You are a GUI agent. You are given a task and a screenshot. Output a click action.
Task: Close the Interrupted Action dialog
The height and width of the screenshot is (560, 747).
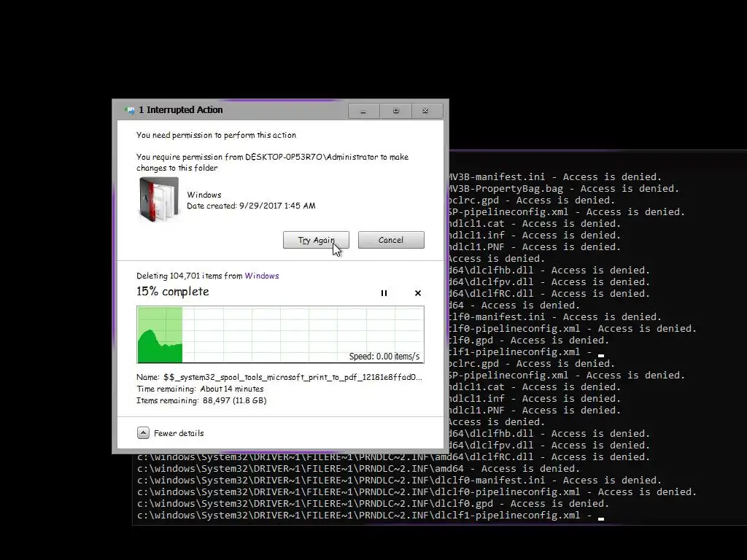pos(426,111)
